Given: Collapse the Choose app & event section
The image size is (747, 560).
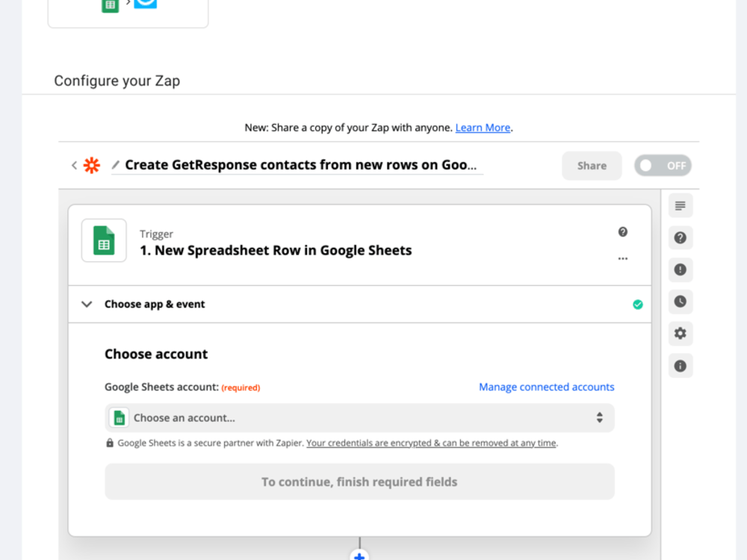Looking at the screenshot, I should coord(87,304).
